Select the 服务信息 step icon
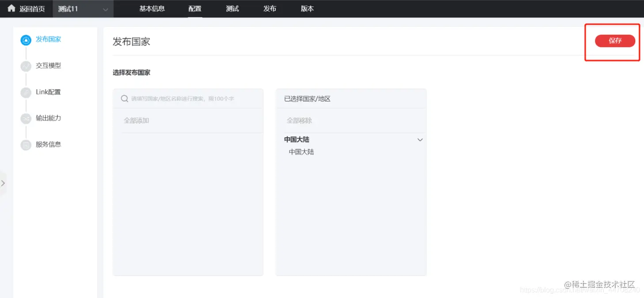The width and height of the screenshot is (644, 298). click(25, 144)
